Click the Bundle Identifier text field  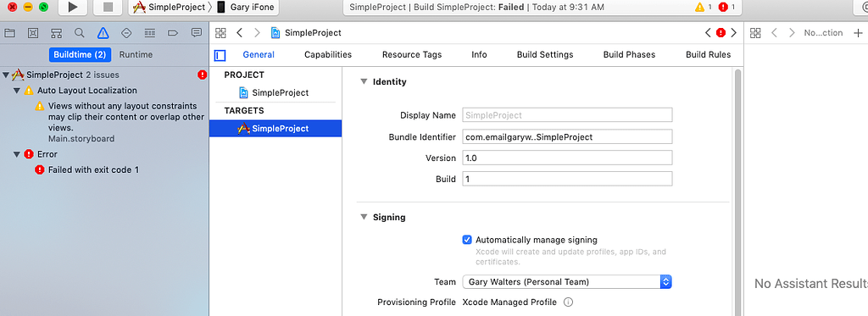[x=567, y=136]
